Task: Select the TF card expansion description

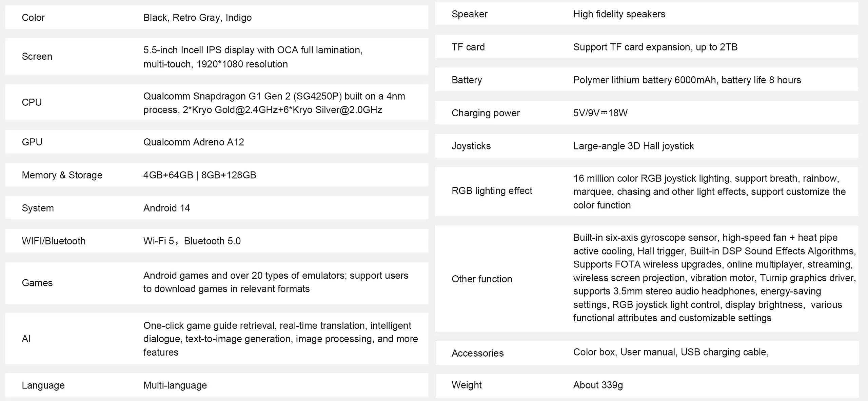Action: coord(655,47)
